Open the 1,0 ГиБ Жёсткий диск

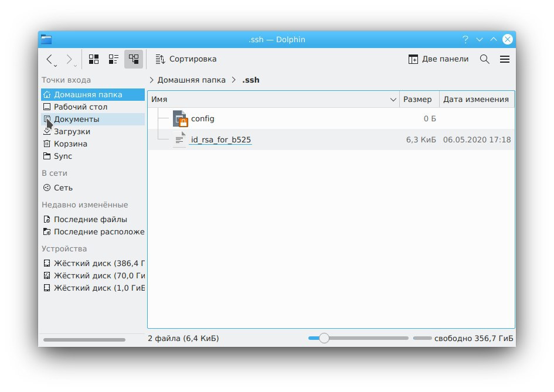(x=93, y=288)
